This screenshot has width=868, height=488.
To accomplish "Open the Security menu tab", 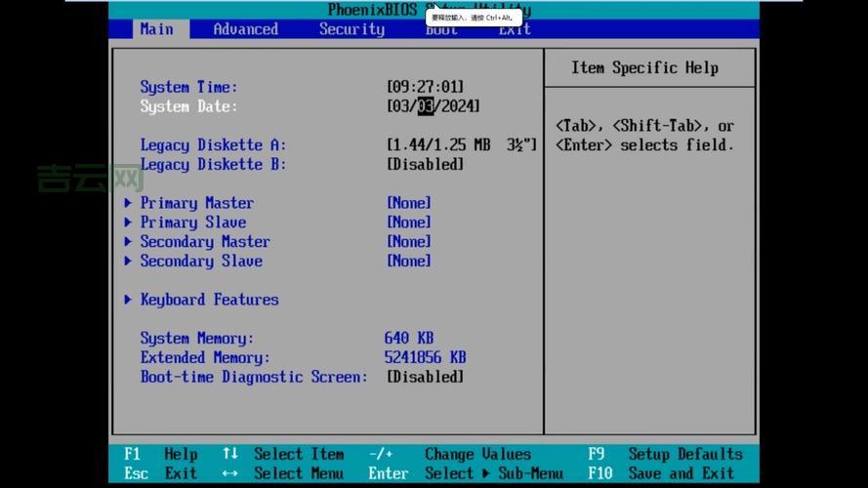I will (351, 29).
